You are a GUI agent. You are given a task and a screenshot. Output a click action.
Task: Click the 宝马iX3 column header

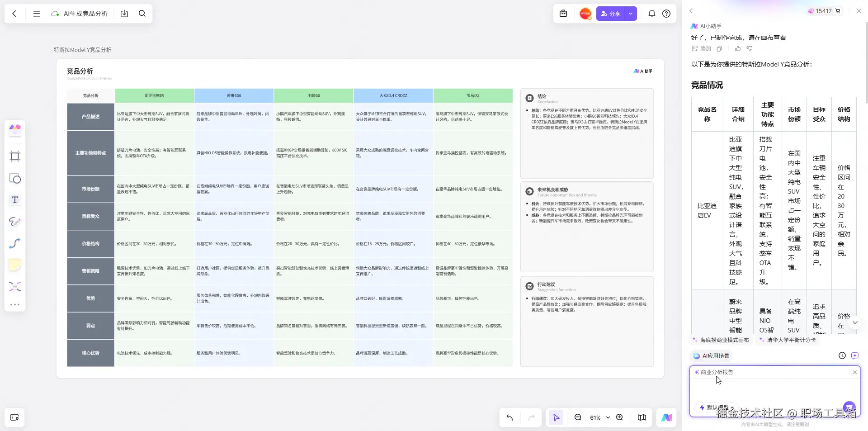pyautogui.click(x=473, y=95)
